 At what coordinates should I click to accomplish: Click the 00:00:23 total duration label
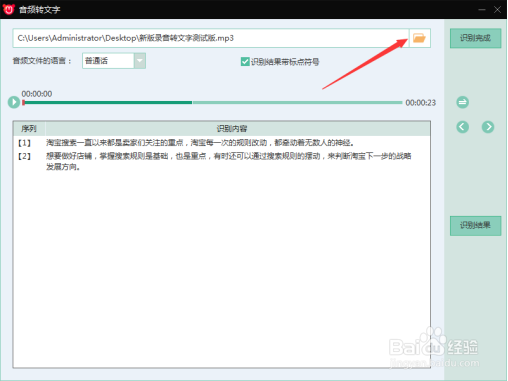420,103
